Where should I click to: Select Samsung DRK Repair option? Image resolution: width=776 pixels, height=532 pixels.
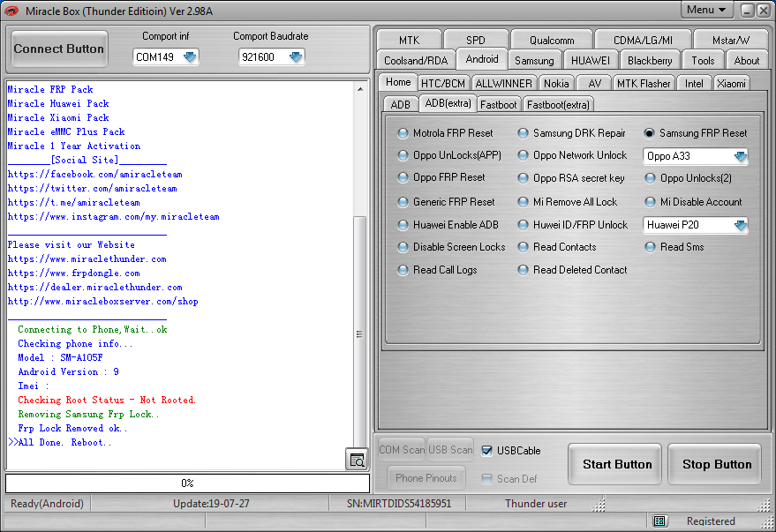(523, 133)
